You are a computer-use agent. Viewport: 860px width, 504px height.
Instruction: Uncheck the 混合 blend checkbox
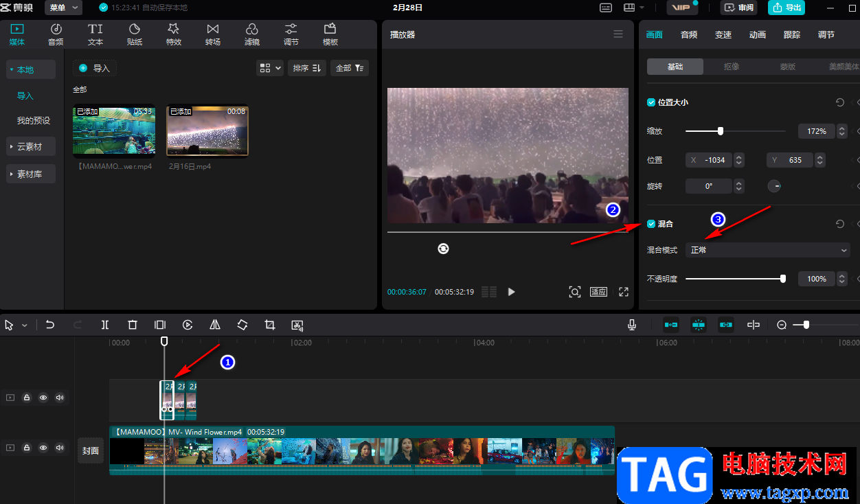(651, 224)
